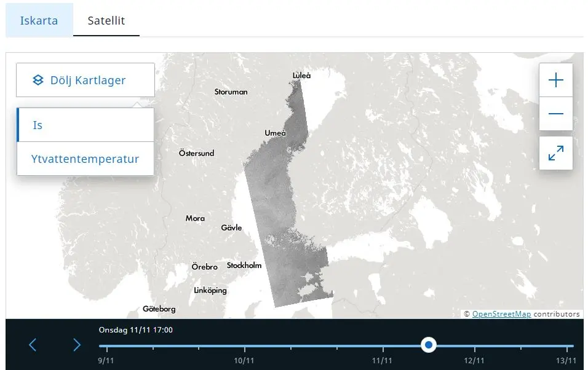Click the Stockholm label on map

coord(244,266)
